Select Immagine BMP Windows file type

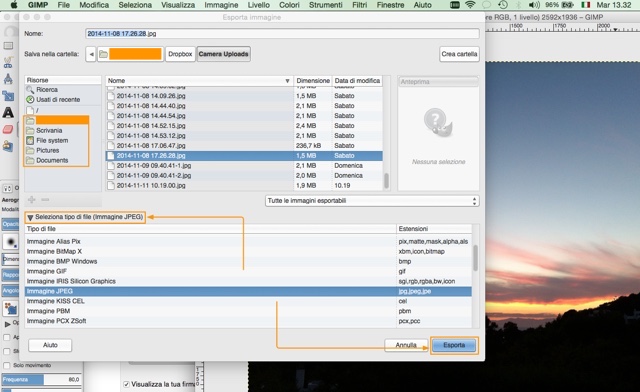point(248,261)
